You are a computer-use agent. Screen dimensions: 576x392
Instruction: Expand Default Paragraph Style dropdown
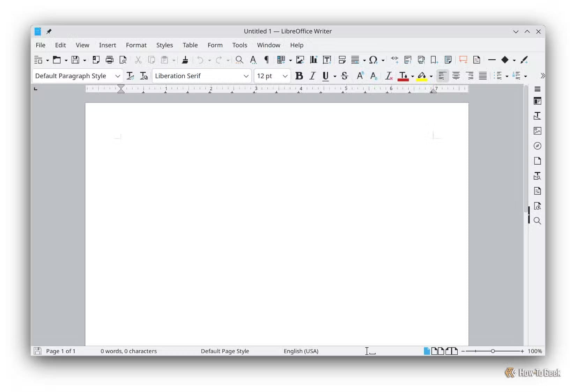[118, 76]
